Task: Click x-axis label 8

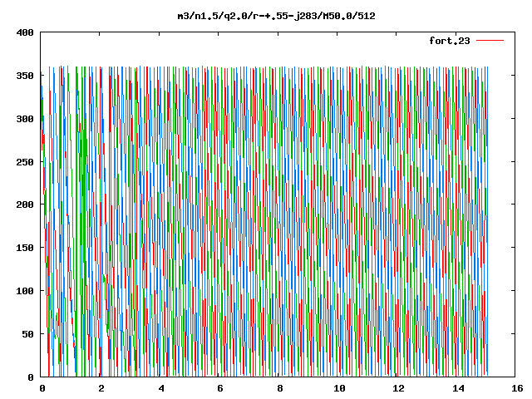Action: click(280, 388)
